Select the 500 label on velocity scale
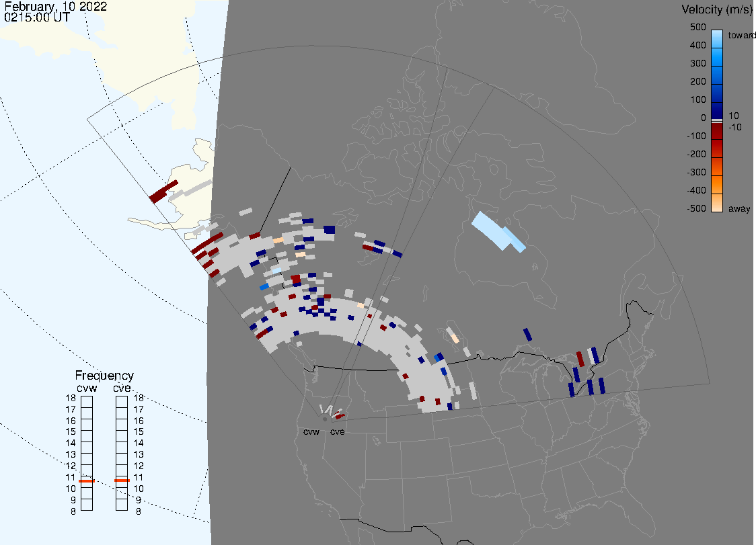 pos(697,27)
